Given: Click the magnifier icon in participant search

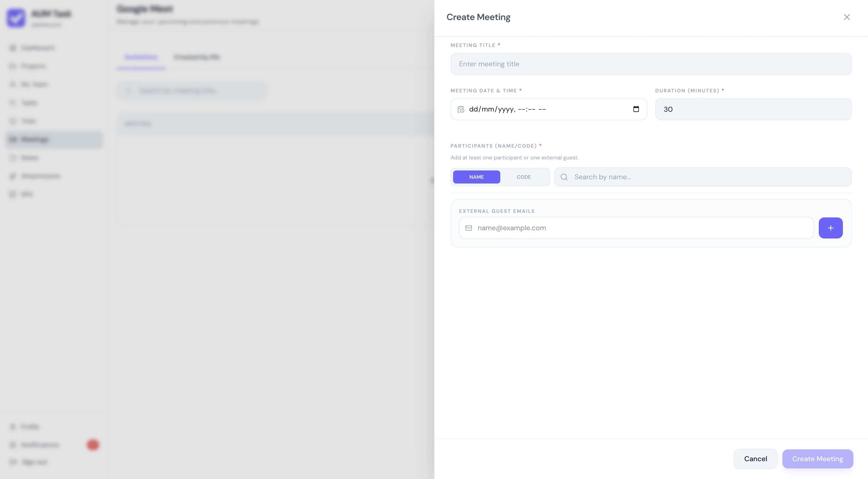Looking at the screenshot, I should [x=564, y=177].
